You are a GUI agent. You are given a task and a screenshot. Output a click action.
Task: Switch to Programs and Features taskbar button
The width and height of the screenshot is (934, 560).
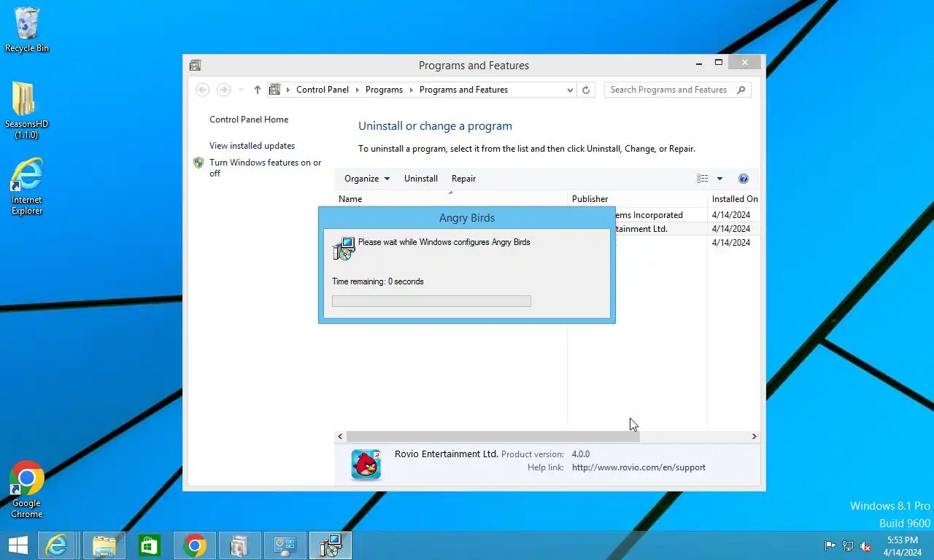(240, 545)
